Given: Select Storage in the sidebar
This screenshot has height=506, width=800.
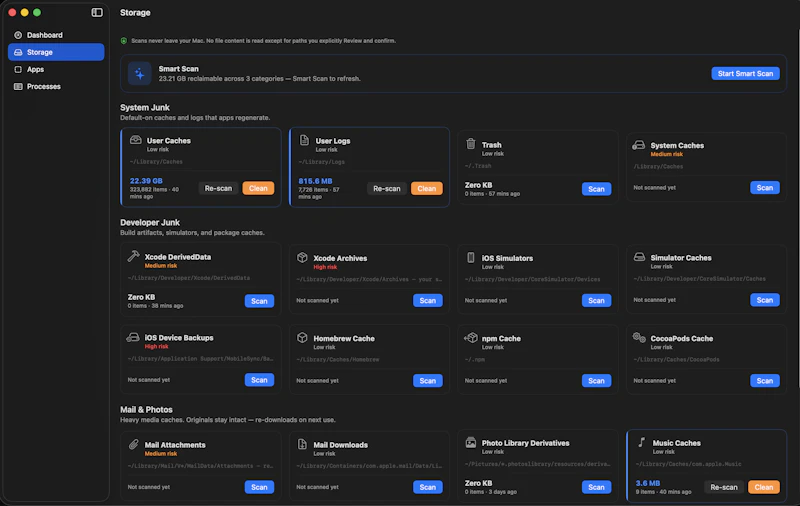Looking at the screenshot, I should (x=56, y=52).
